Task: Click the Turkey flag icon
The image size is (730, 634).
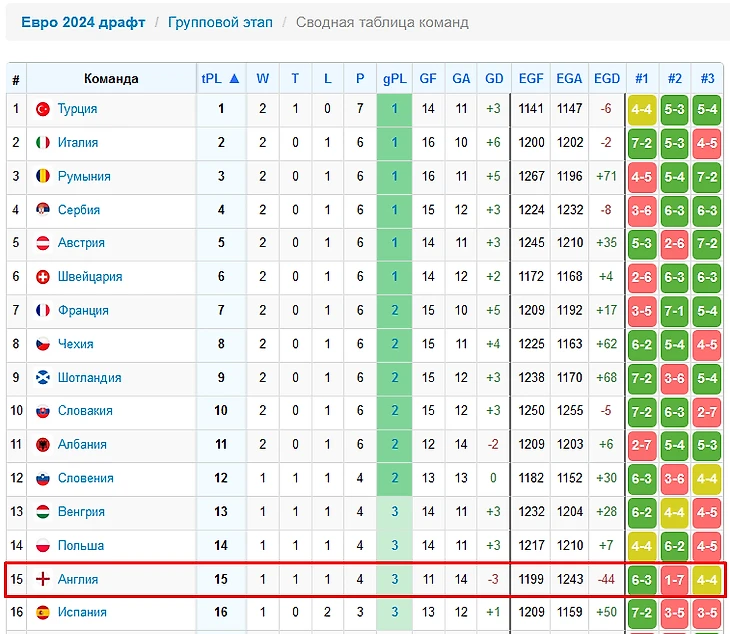Action: 43,109
